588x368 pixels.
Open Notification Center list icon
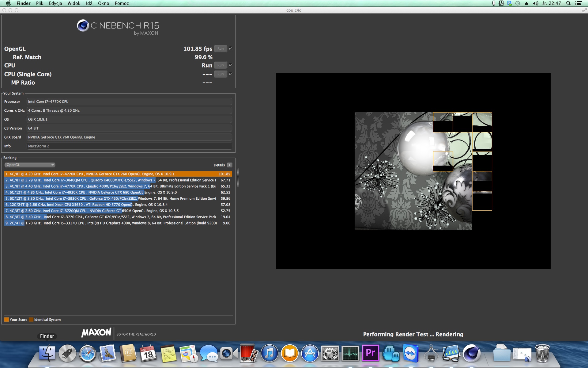579,3
